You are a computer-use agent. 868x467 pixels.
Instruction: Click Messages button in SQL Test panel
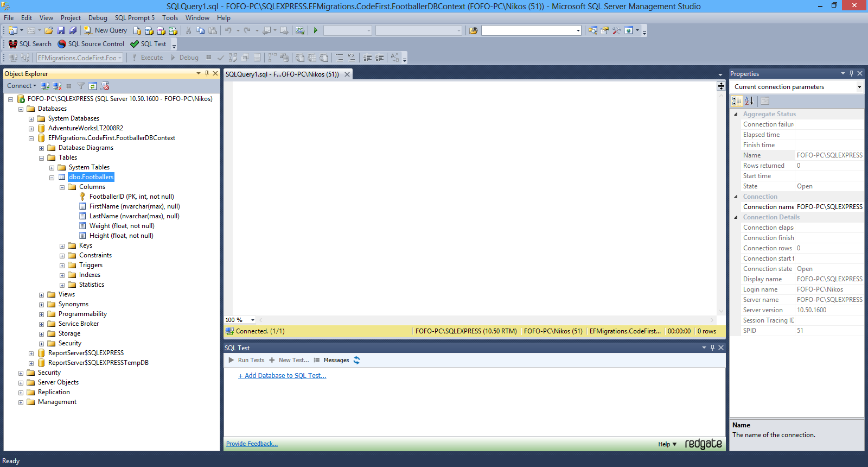[x=331, y=360]
